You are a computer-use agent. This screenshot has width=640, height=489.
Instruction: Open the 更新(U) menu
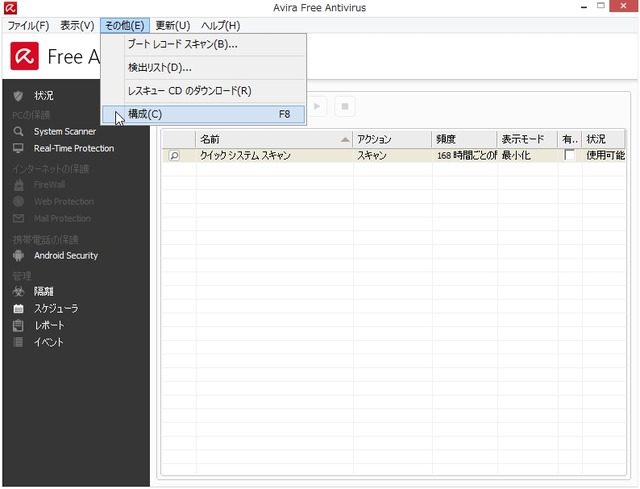[173, 26]
